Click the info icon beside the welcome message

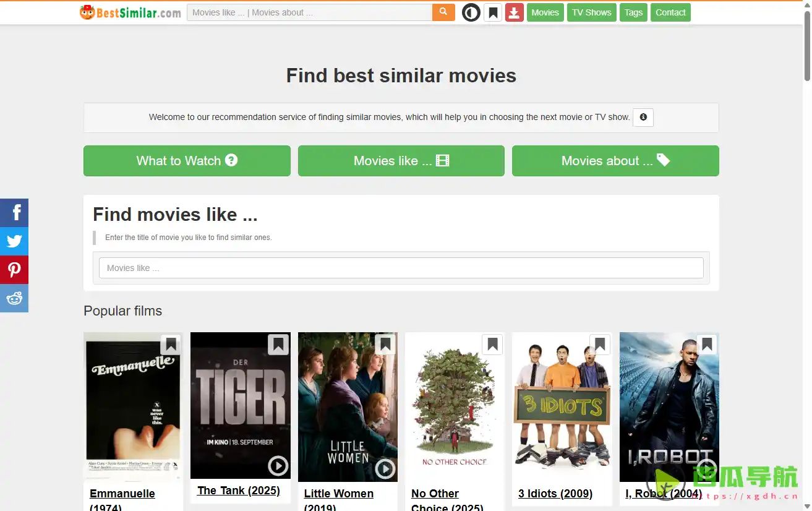pos(643,117)
